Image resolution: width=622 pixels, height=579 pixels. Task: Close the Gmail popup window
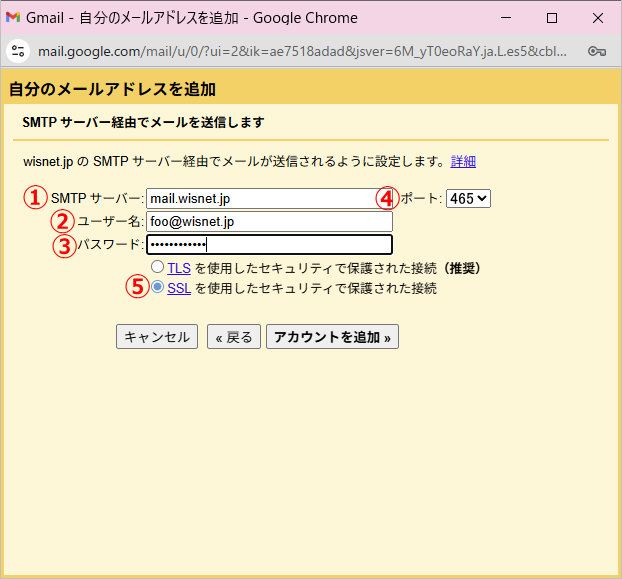(x=598, y=17)
